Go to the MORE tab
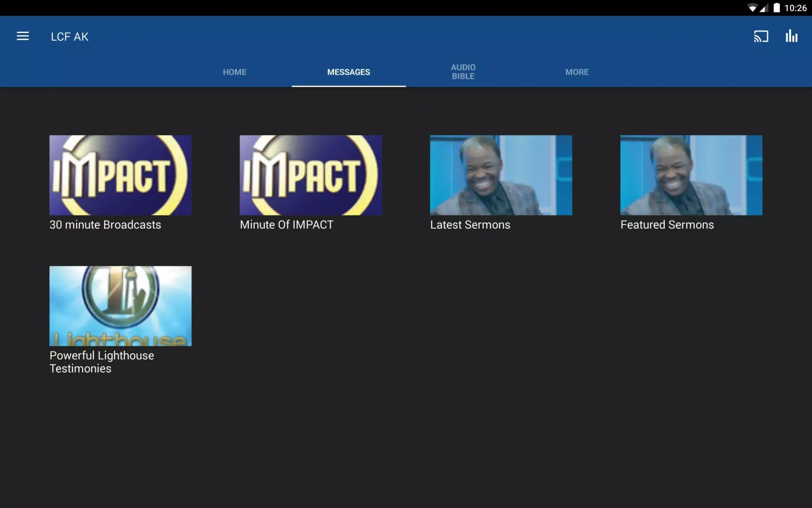The image size is (812, 508). (577, 72)
